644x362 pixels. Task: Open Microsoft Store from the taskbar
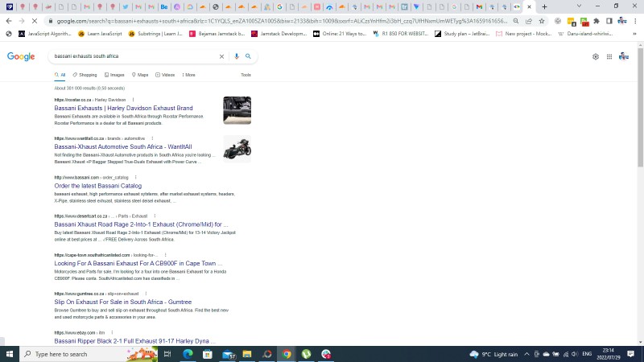[208, 354]
